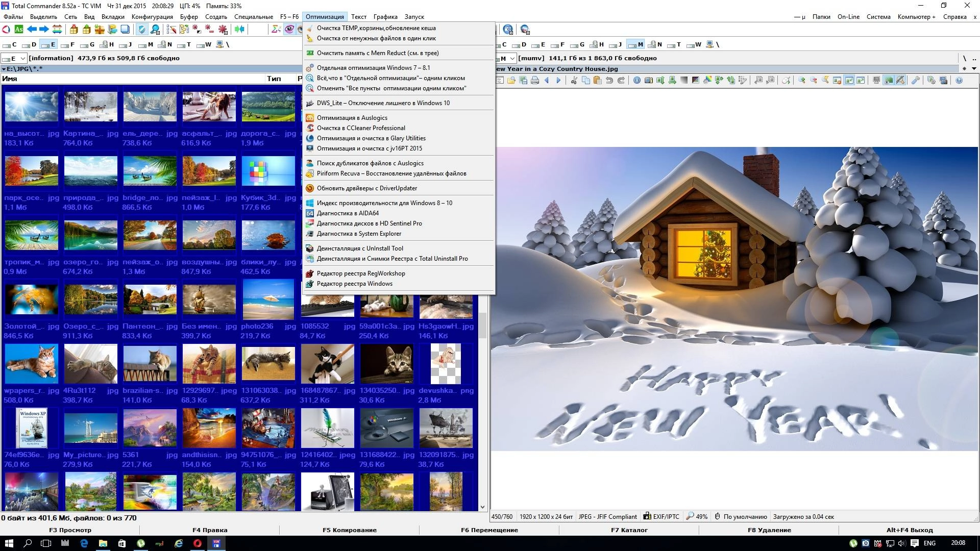This screenshot has height=551, width=980.
Task: Toggle the highlighted brush button in viewer toolbar
Action: point(900,80)
